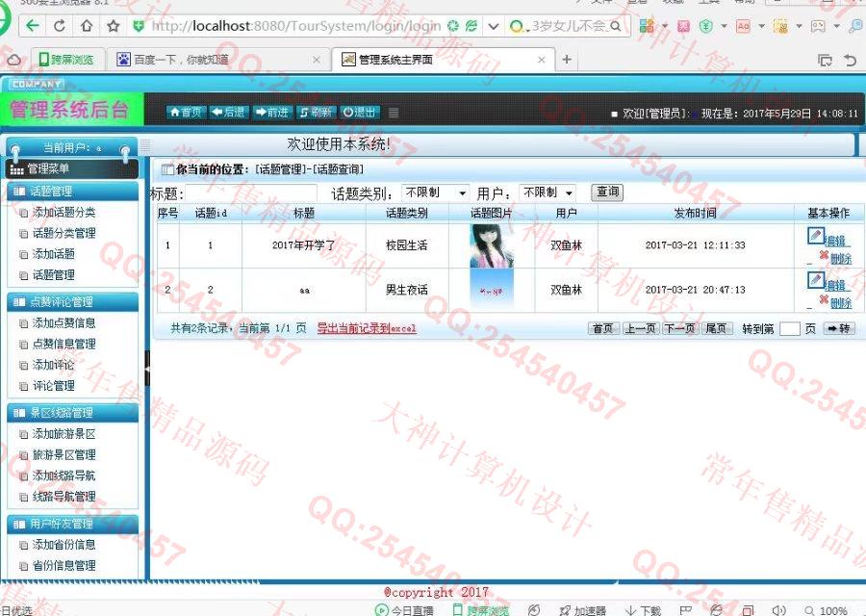Toggle sidebar with vertical splitter handle
The image size is (866, 616).
click(x=147, y=368)
